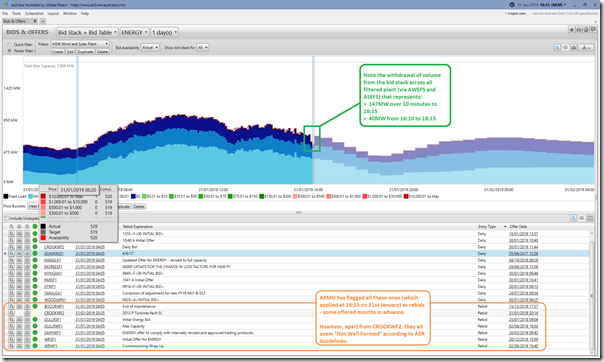Select the Quick filter radio button

point(10,44)
